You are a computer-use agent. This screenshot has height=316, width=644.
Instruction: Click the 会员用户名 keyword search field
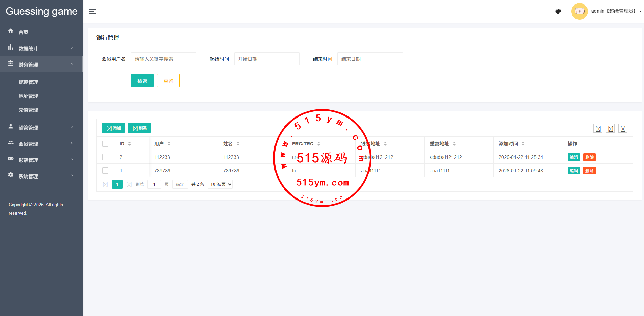163,59
